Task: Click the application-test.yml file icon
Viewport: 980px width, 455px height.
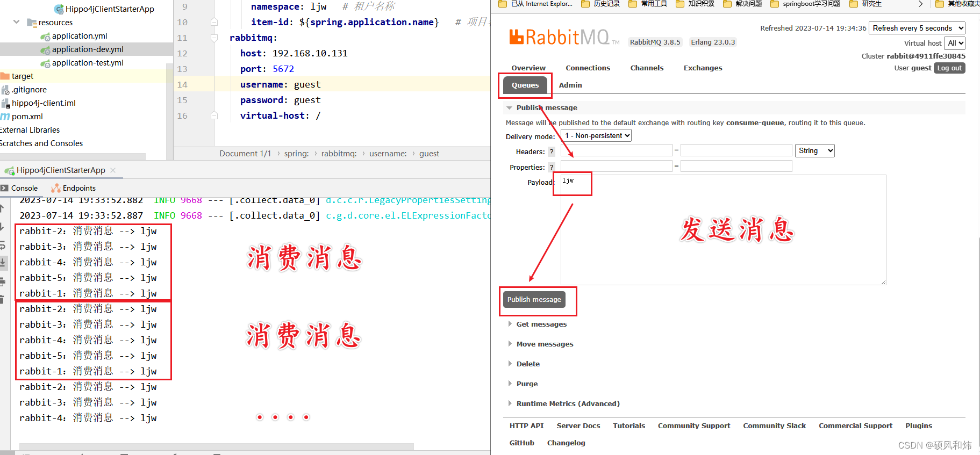Action: [45, 63]
